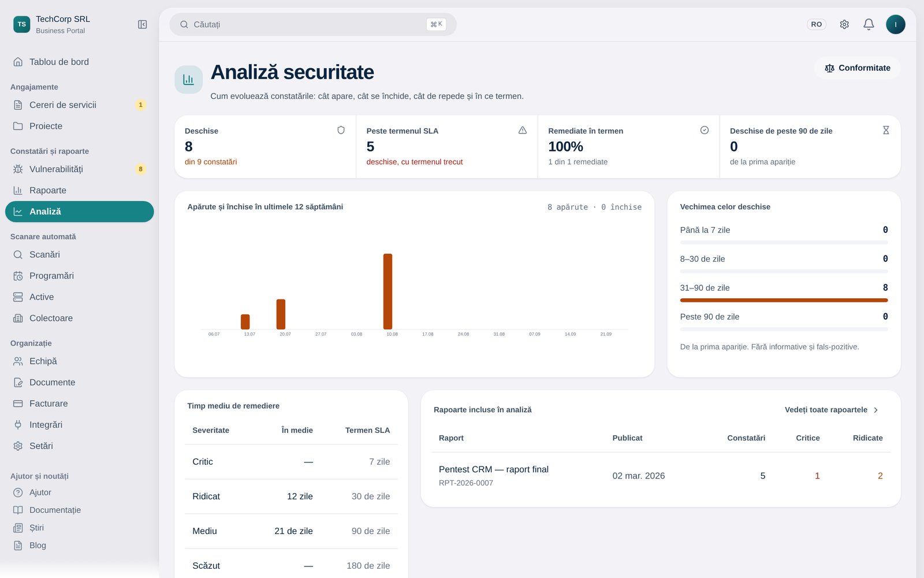Click the Până la 7 zile bar
Viewport: 924px width, 578px height.
(x=784, y=242)
